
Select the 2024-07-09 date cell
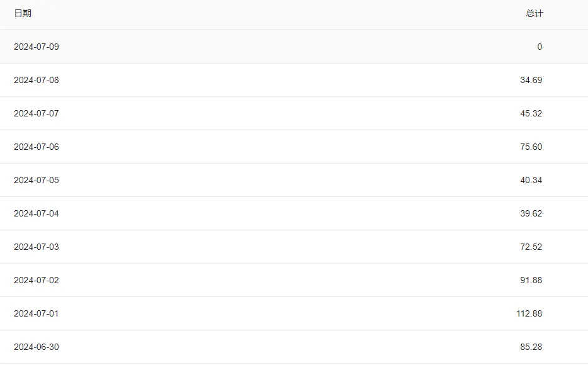pos(37,47)
